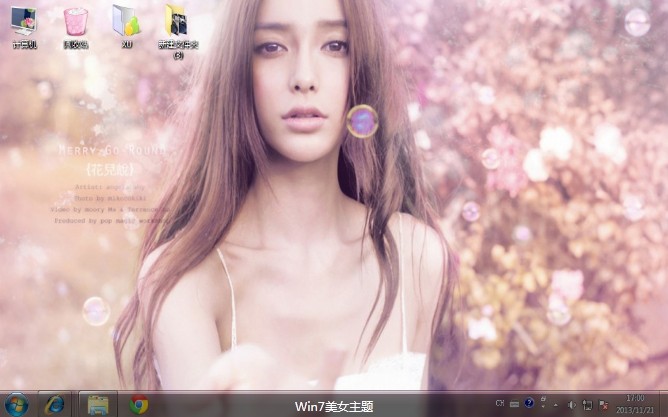The height and width of the screenshot is (417, 668).
Task: Open the Action Center flag icon
Action: coord(602,404)
